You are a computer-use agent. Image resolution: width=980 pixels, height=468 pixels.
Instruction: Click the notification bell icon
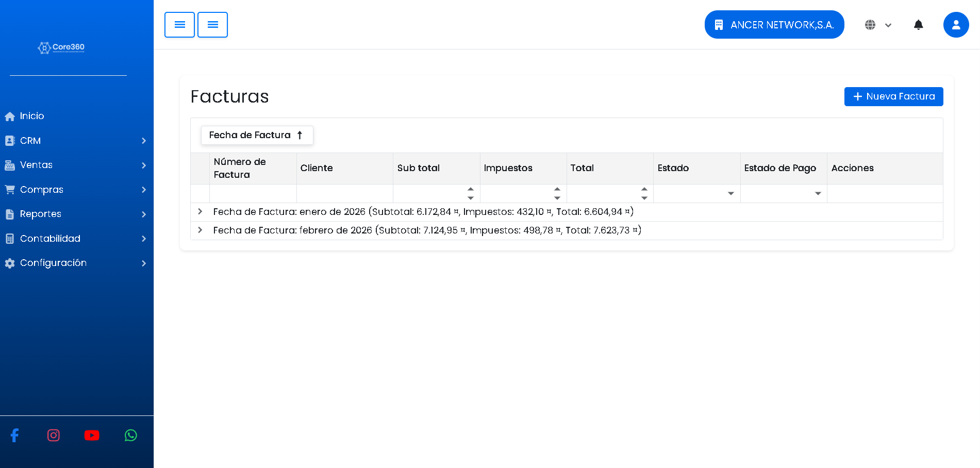click(918, 25)
